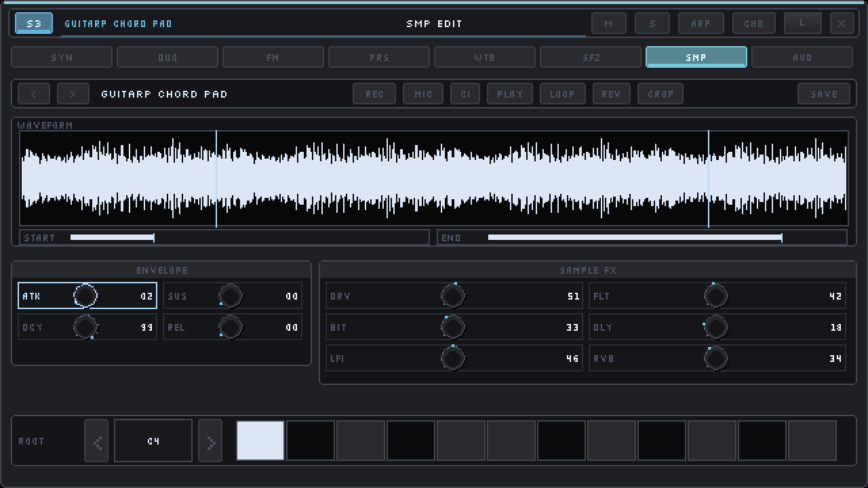Click the DLY value 18

tap(835, 327)
